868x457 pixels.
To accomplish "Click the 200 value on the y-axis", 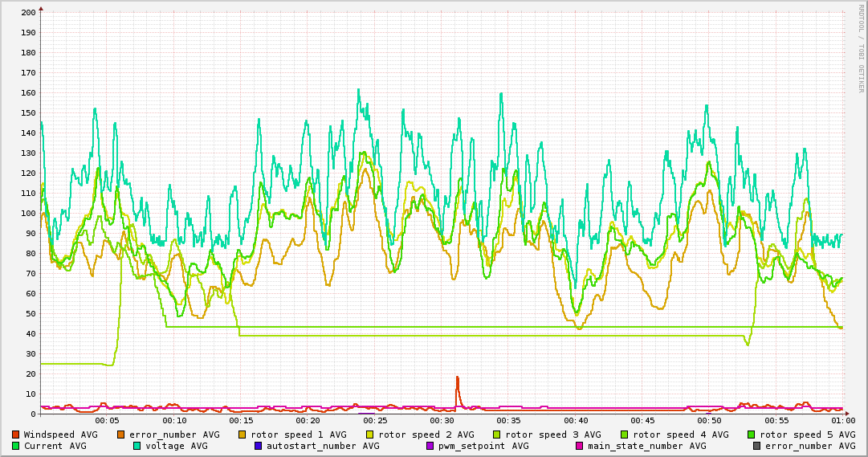I will pyautogui.click(x=28, y=13).
